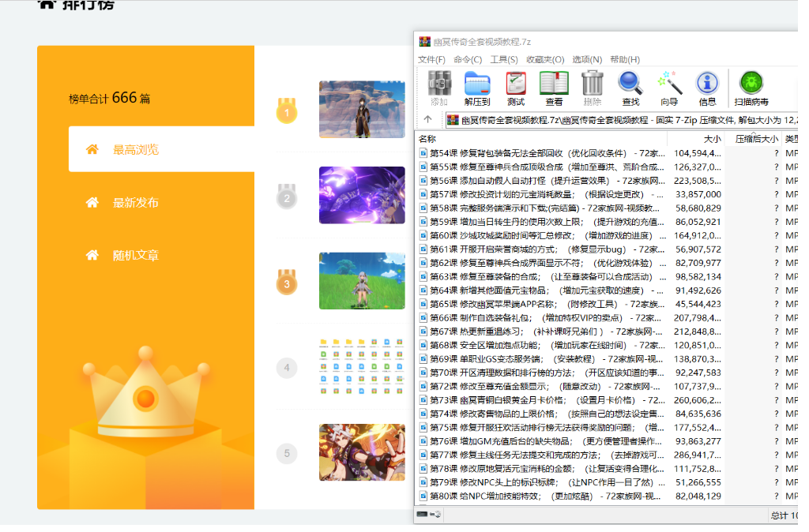Image resolution: width=809 pixels, height=532 pixels.
Task: Launch the 向导 (Wizard) wand icon
Action: 669,87
